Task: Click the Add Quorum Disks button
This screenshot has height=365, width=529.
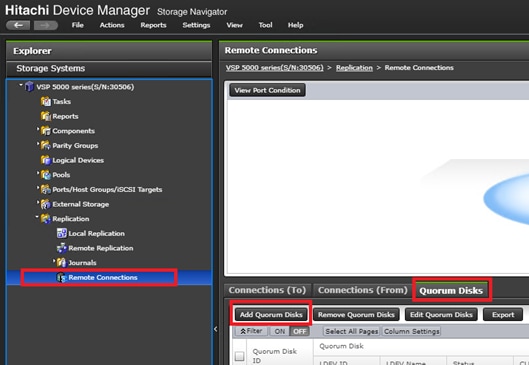Action: (271, 314)
